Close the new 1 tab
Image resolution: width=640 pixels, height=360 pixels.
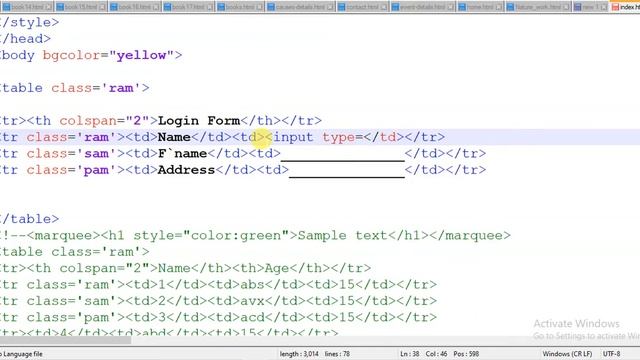(604, 7)
